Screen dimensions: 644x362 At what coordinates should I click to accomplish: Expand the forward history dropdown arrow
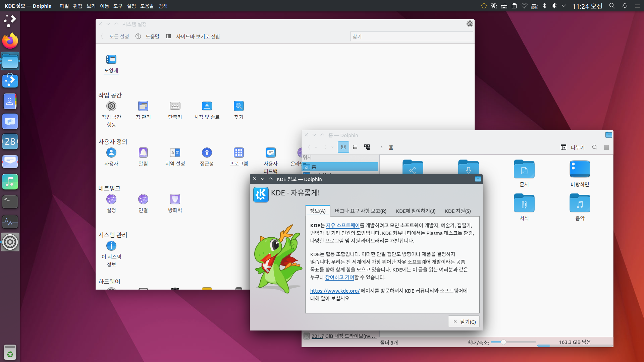pos(332,147)
